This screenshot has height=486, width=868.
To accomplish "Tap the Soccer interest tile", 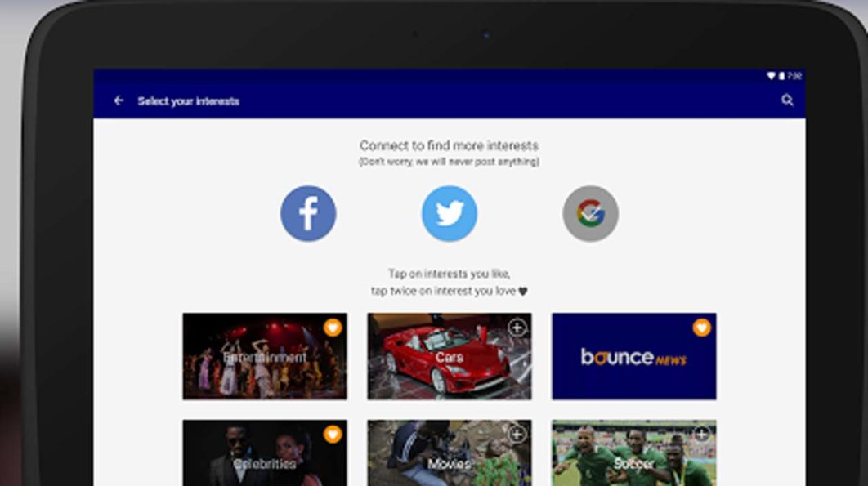I will coord(633,456).
